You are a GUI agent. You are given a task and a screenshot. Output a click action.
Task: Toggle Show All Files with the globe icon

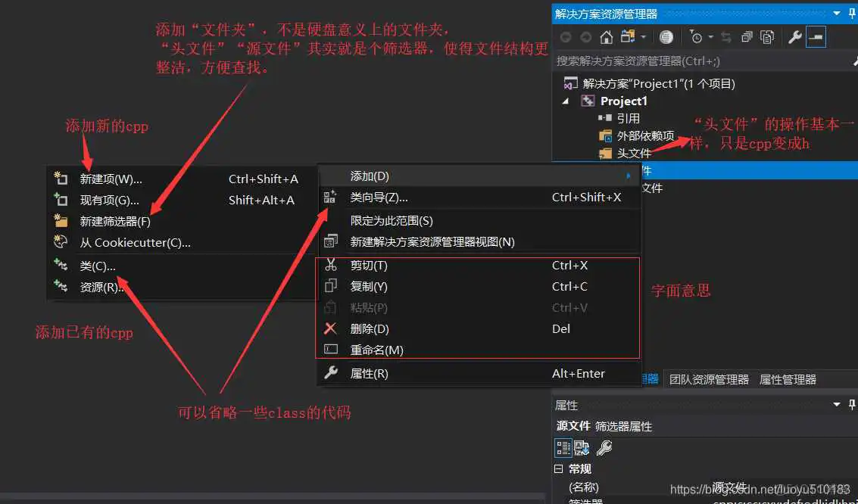pos(666,36)
